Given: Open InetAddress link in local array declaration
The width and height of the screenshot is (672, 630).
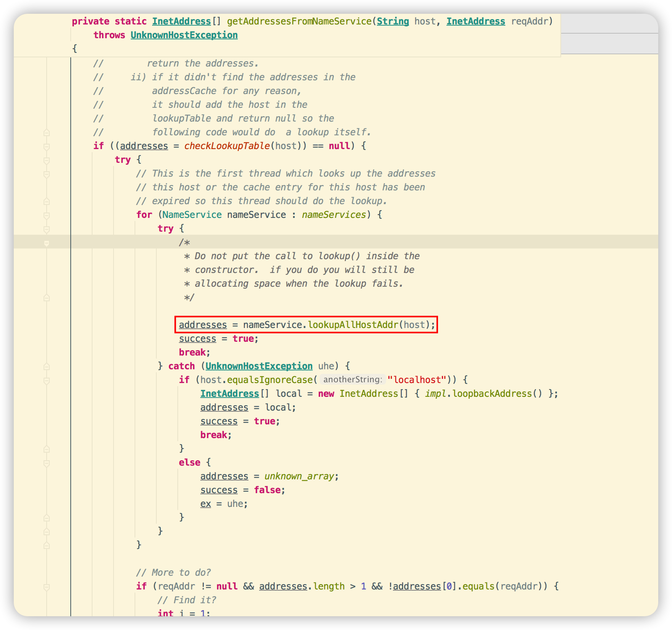Looking at the screenshot, I should click(229, 394).
